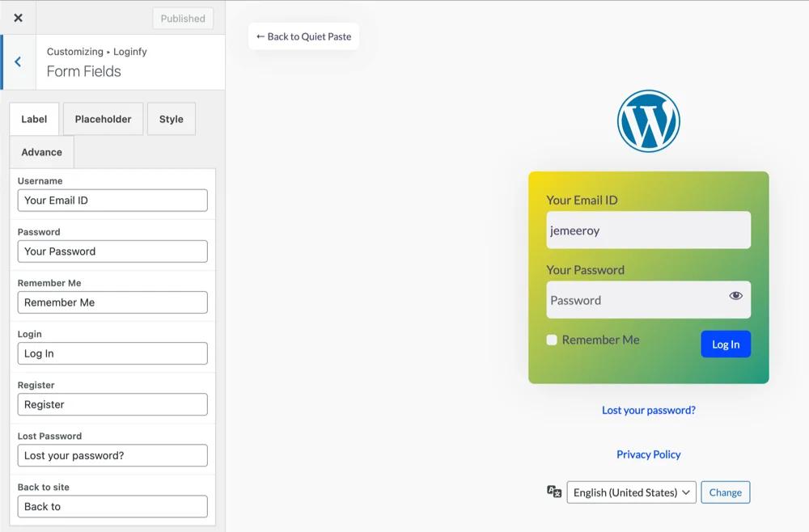Focus the username field containing jemeeroy
The height and width of the screenshot is (532, 809).
click(649, 230)
